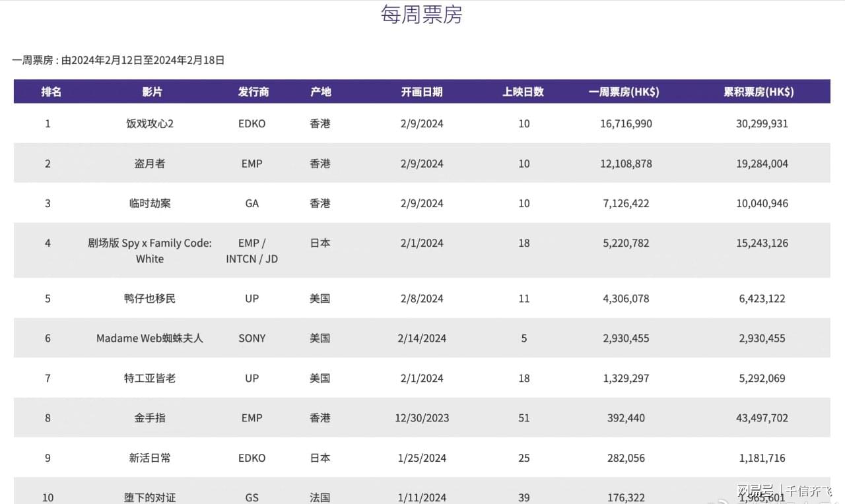The height and width of the screenshot is (504, 845).
Task: Click weekly gross 4,306,078
Action: click(x=626, y=298)
